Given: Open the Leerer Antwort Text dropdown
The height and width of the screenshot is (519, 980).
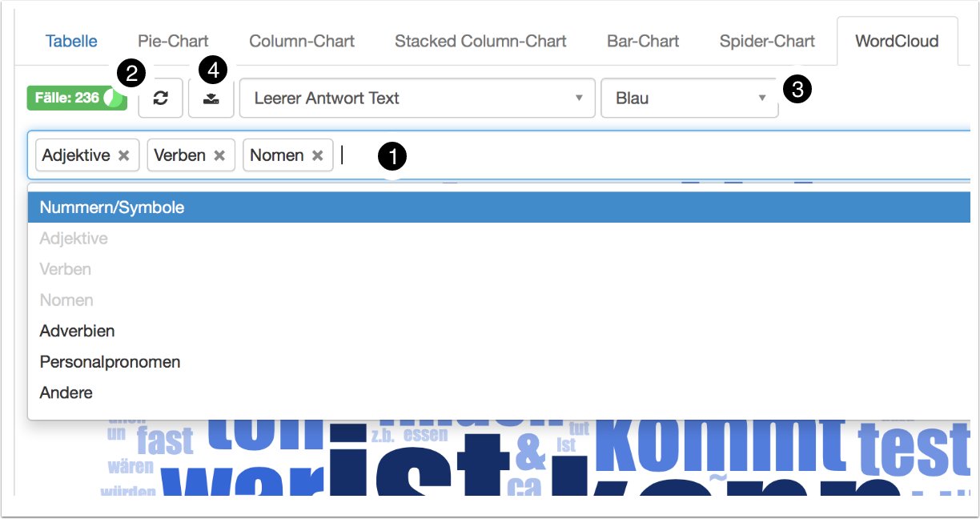Looking at the screenshot, I should pyautogui.click(x=417, y=99).
